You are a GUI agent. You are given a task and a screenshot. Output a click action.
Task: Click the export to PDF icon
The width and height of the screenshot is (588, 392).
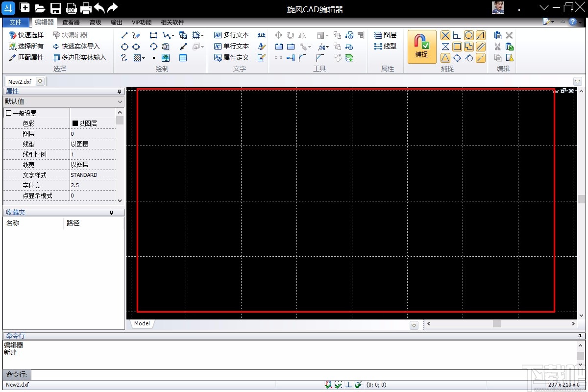click(x=71, y=8)
